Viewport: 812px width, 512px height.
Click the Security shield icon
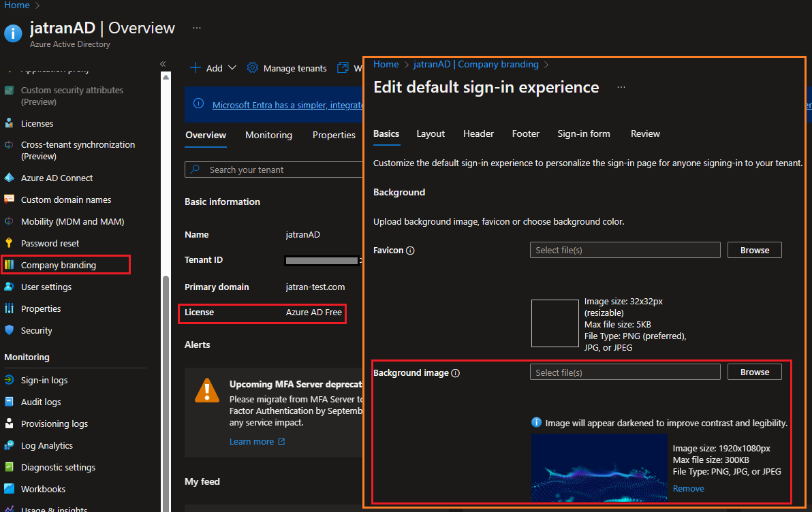[x=9, y=330]
